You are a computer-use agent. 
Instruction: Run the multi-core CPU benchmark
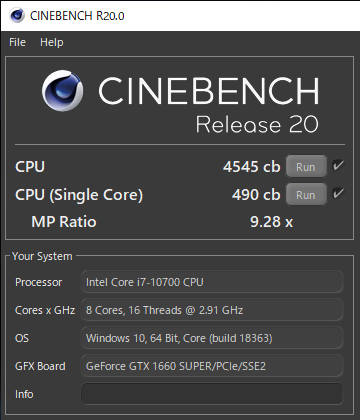306,166
